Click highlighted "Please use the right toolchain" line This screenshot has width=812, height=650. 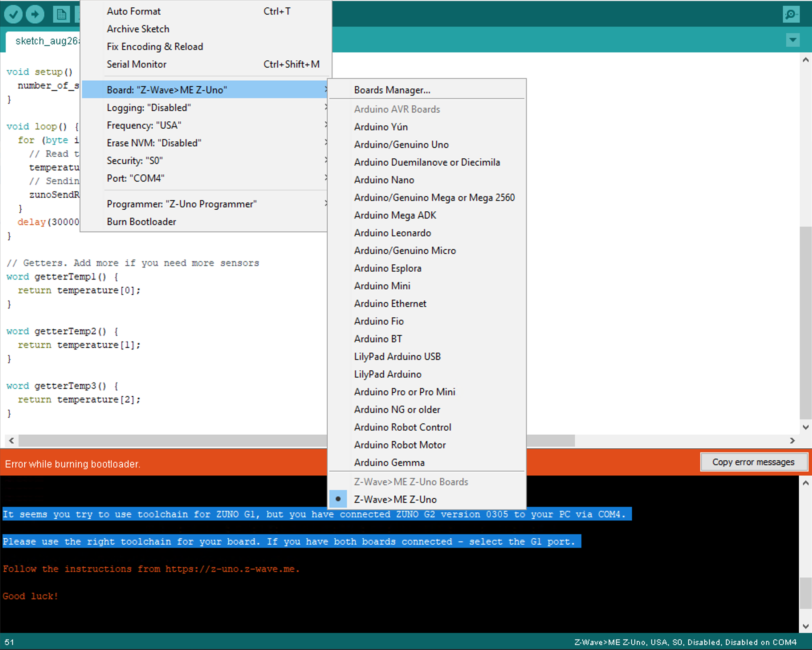tap(292, 542)
